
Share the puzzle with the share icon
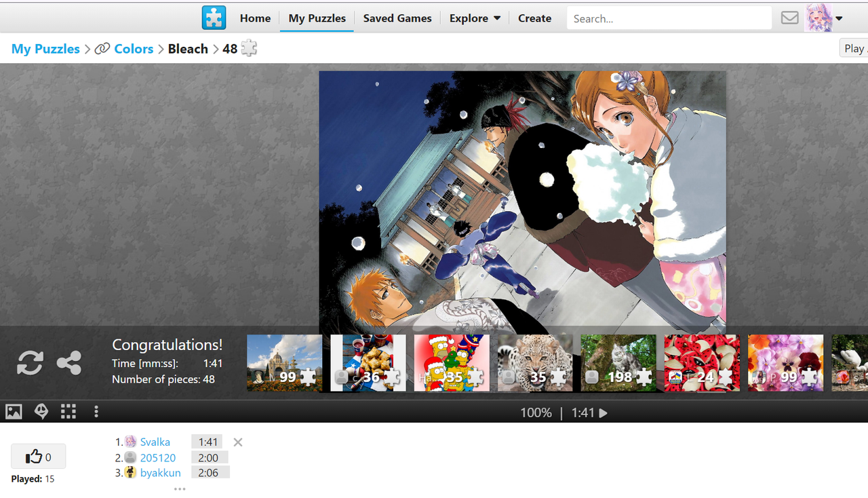tap(69, 363)
